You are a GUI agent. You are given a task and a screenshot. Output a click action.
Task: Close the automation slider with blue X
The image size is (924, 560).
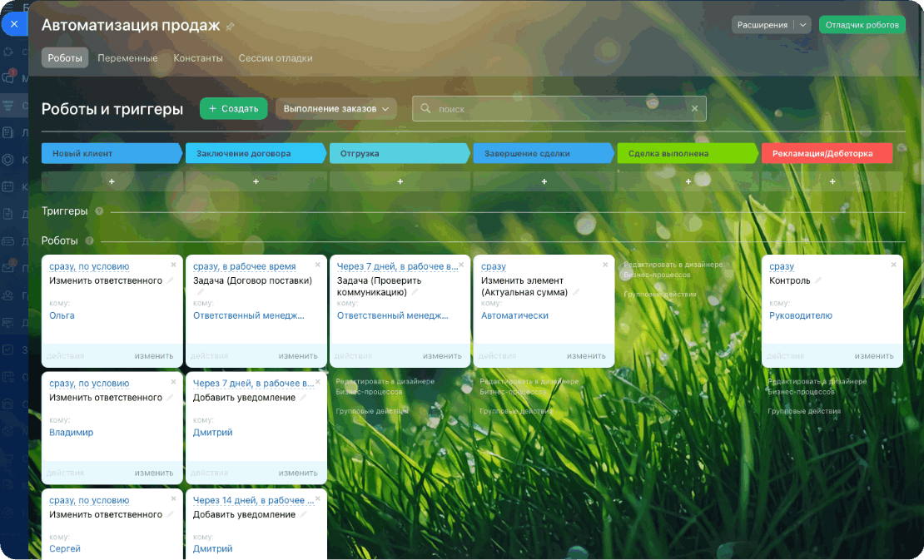click(14, 24)
